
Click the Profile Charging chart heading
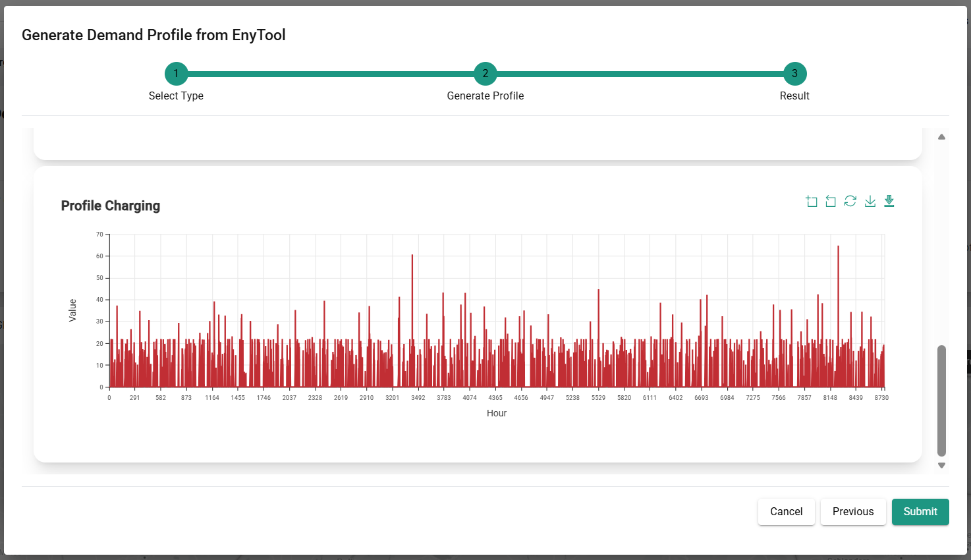pos(111,206)
